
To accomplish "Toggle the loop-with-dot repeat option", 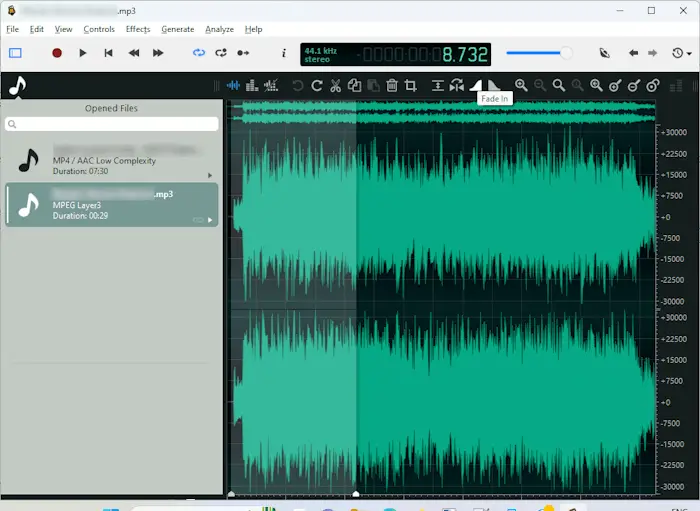I will (x=221, y=53).
